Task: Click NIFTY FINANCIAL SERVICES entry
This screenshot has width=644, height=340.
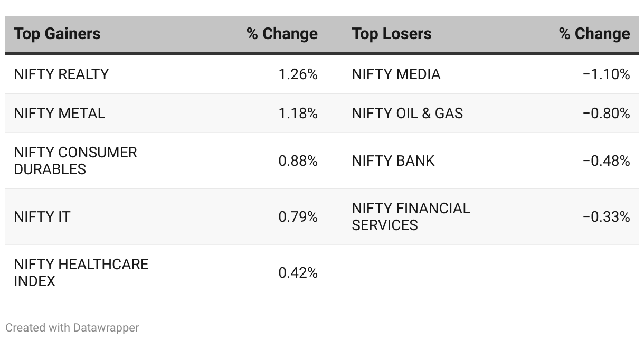Action: coord(411,216)
